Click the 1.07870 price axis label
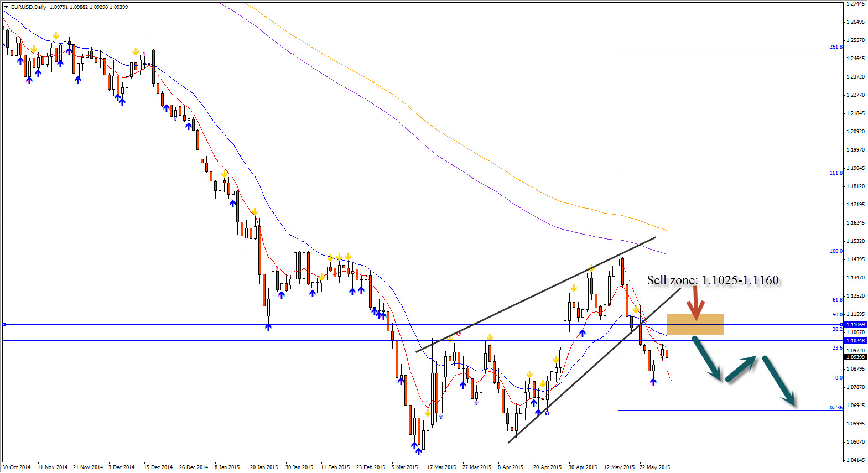Screen dimensions: 868x473 (x=856, y=387)
